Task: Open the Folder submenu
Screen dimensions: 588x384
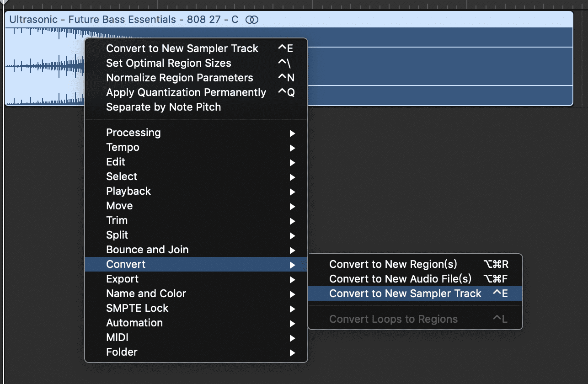Action: 122,352
